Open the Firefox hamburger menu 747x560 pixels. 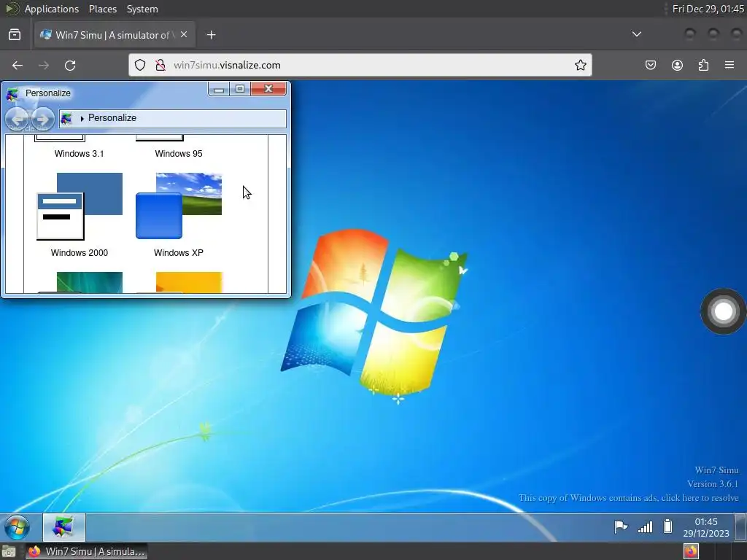click(x=729, y=65)
